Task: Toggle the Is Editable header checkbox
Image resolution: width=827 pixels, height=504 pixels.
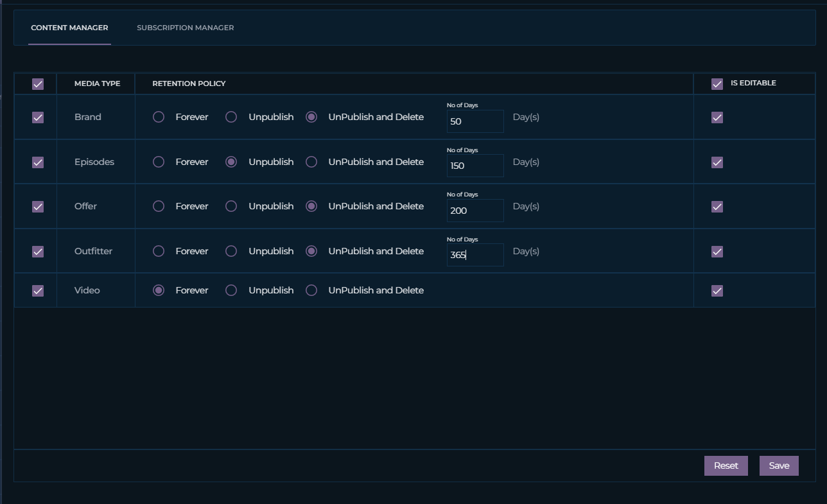Action: [717, 84]
